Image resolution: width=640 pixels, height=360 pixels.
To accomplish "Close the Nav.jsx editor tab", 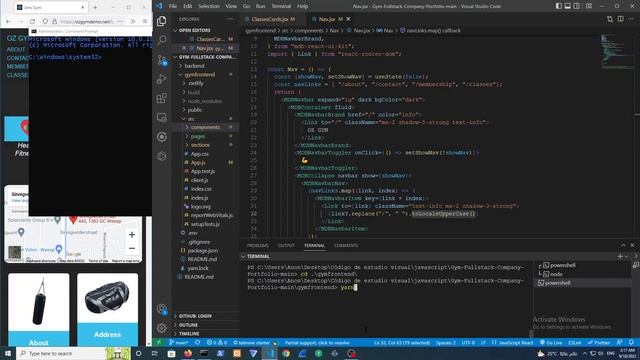I will click(348, 19).
